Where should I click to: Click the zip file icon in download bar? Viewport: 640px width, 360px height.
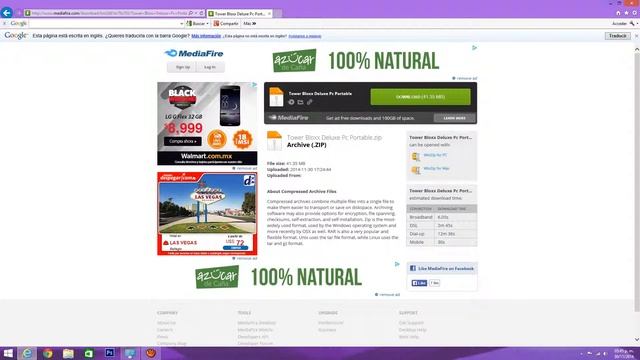276,97
